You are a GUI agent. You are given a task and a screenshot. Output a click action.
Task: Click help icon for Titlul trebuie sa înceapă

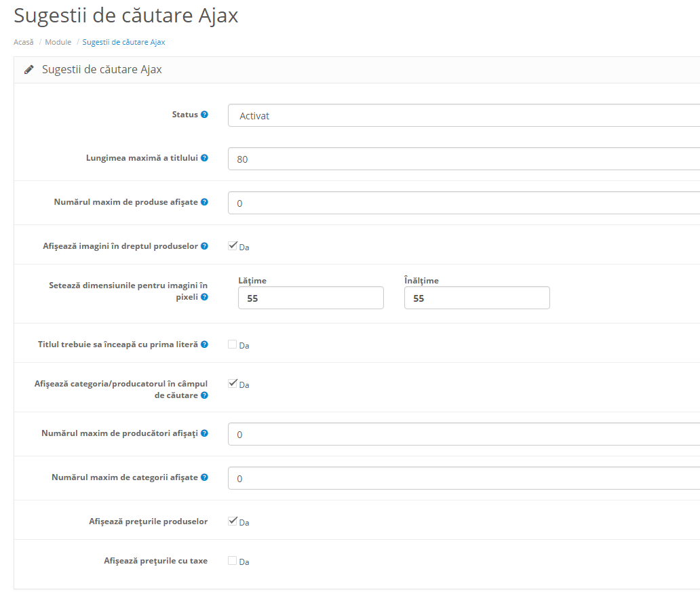[x=205, y=344]
